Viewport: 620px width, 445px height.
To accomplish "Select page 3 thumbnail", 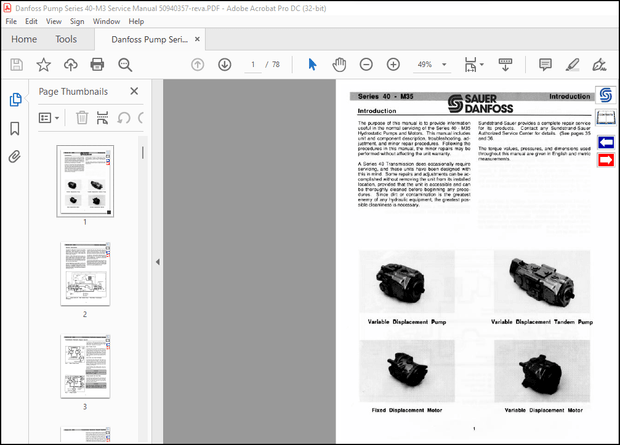I will (x=85, y=366).
